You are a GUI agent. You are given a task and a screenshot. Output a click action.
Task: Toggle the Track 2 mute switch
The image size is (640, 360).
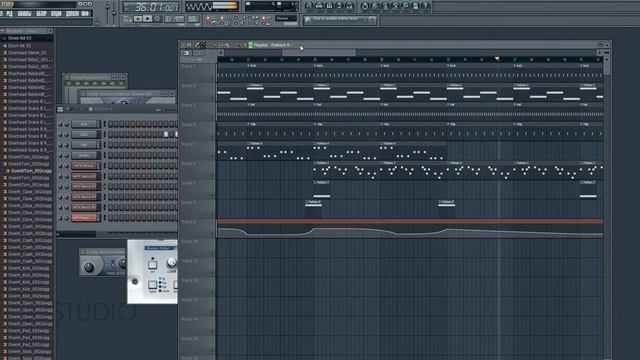[213, 98]
